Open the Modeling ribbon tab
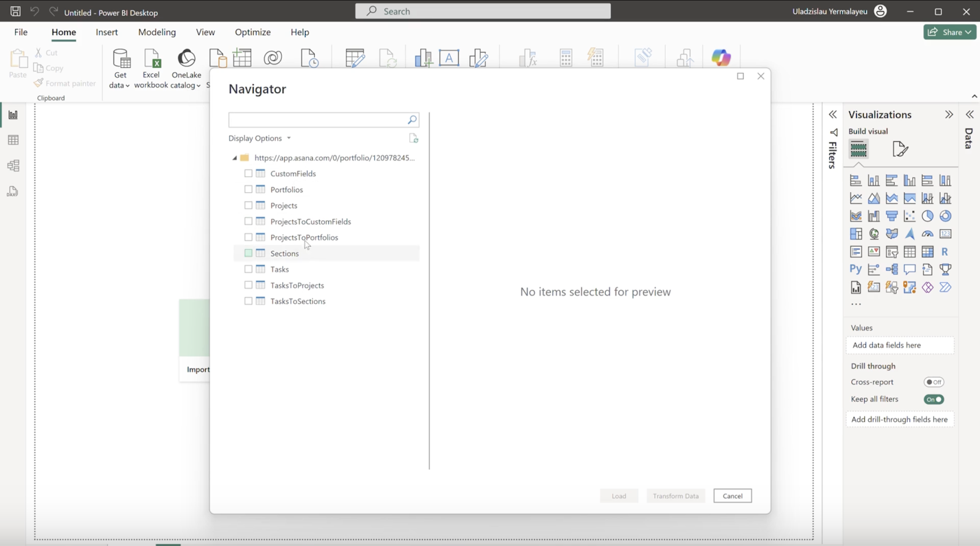Screen dimensions: 980x546 pyautogui.click(x=157, y=32)
